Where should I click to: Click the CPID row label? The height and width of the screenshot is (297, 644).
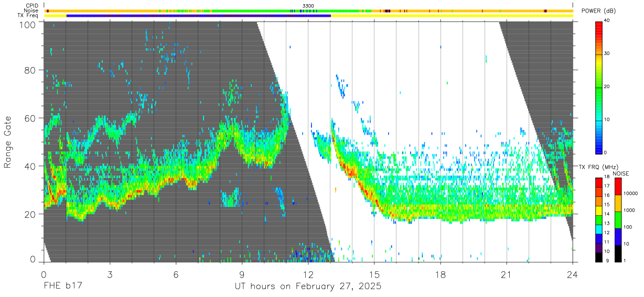click(x=33, y=6)
